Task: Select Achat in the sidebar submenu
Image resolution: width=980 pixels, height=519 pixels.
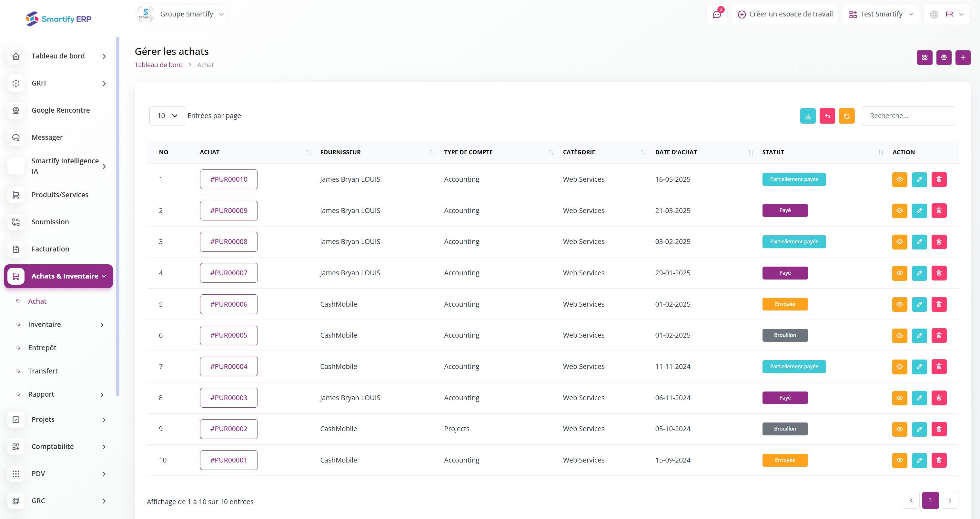Action: [x=37, y=301]
